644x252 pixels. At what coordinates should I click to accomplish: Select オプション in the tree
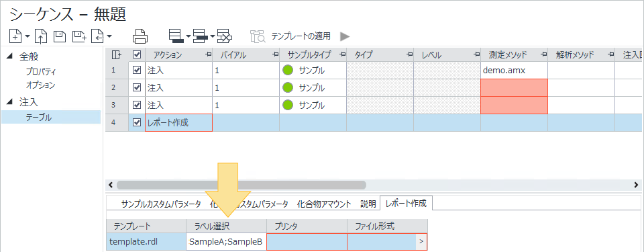coord(41,85)
